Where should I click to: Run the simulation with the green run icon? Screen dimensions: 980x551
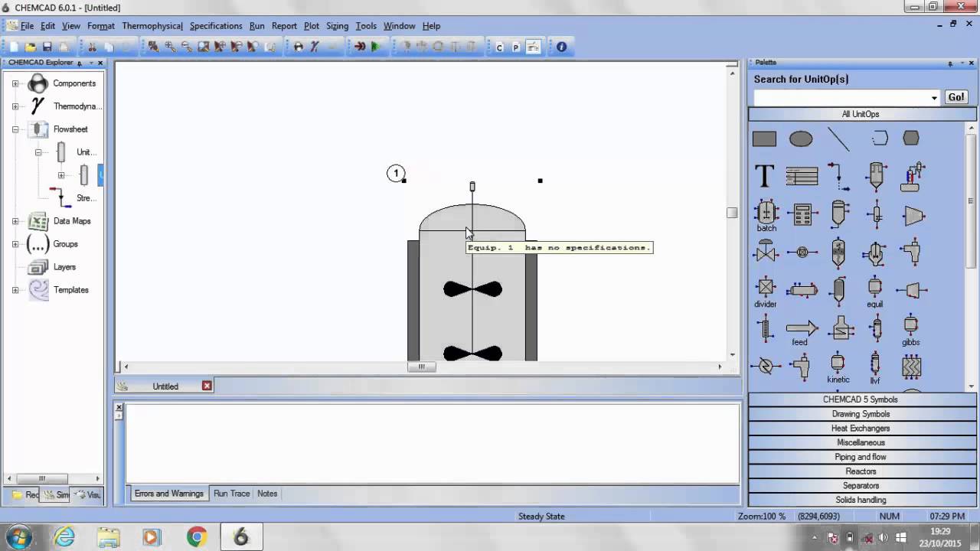(x=375, y=47)
